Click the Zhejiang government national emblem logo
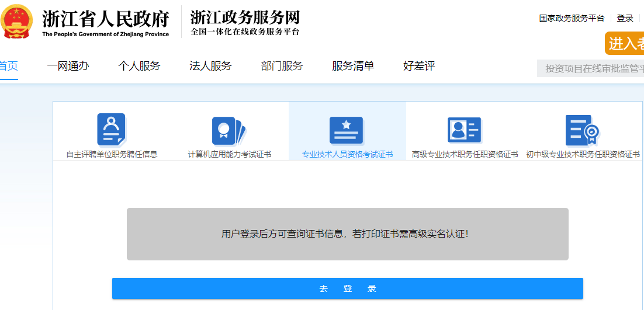The image size is (644, 310). [x=16, y=22]
